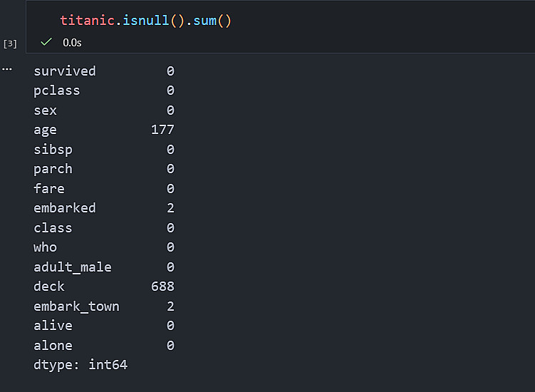This screenshot has width=535, height=392.
Task: Click the 177 null count value
Action: [162, 130]
